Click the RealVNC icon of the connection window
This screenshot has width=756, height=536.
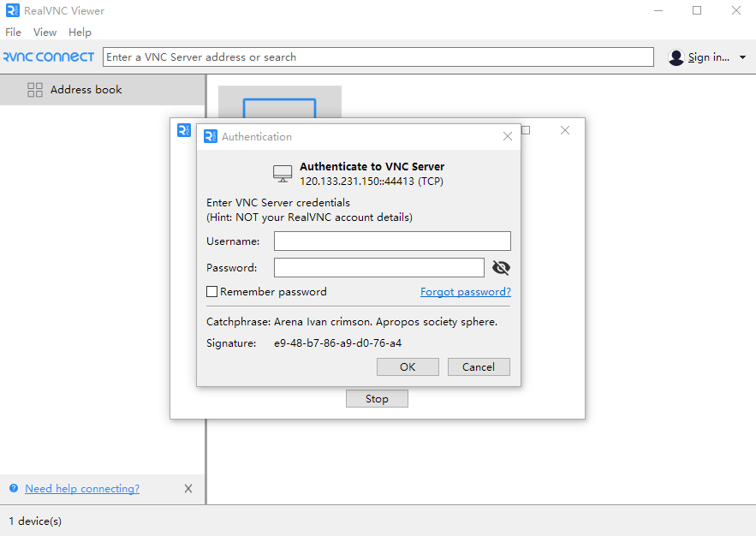coord(184,130)
